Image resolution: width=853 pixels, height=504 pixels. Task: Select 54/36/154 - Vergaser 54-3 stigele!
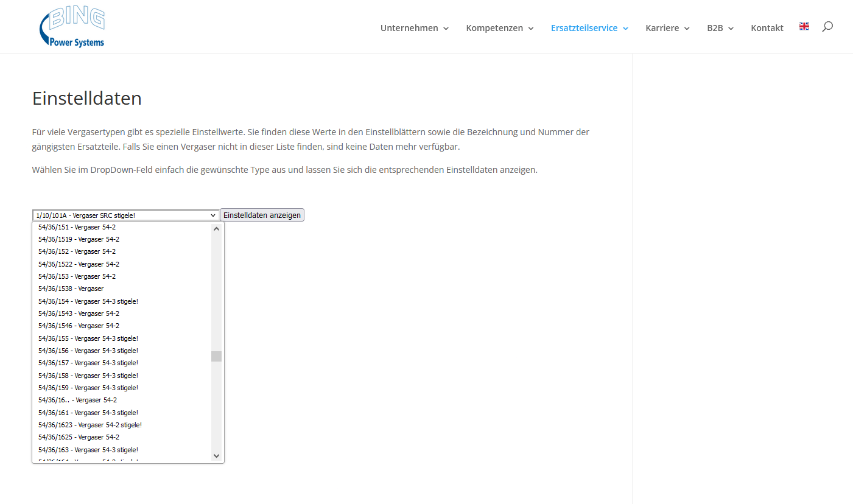88,301
